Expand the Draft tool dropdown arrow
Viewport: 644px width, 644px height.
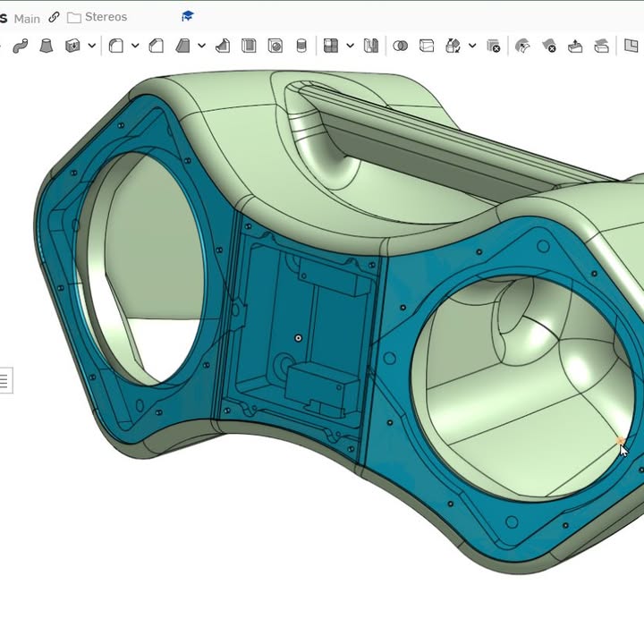click(x=201, y=46)
